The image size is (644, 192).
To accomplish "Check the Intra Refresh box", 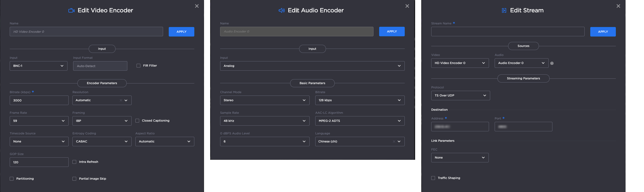I will (x=74, y=162).
